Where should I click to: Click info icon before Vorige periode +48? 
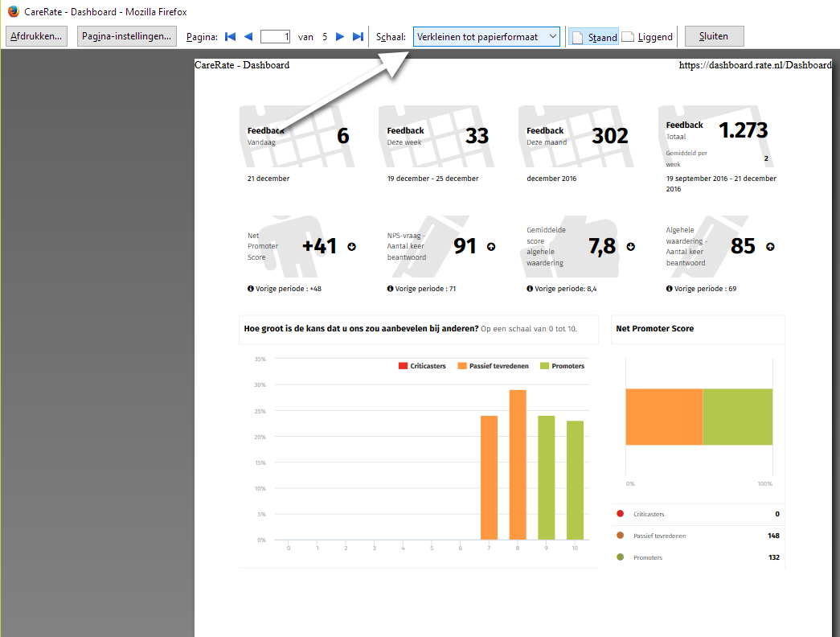[x=250, y=289]
